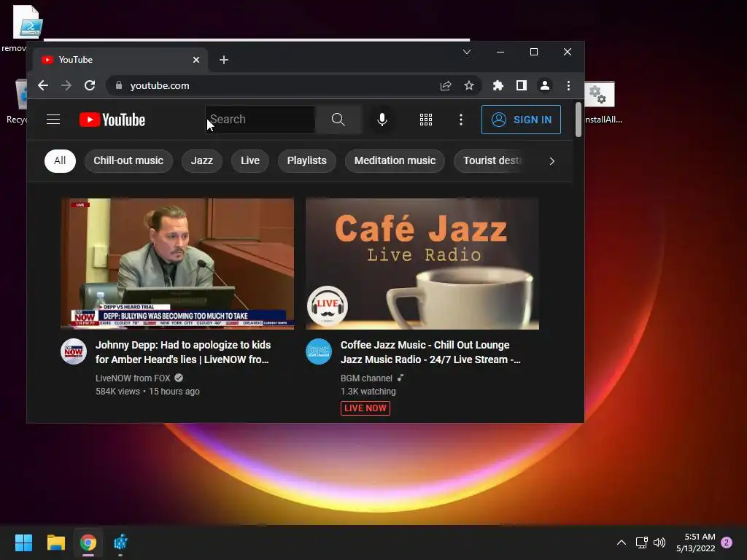The width and height of the screenshot is (747, 560).
Task: Open the volume speaker tray icon
Action: [659, 542]
